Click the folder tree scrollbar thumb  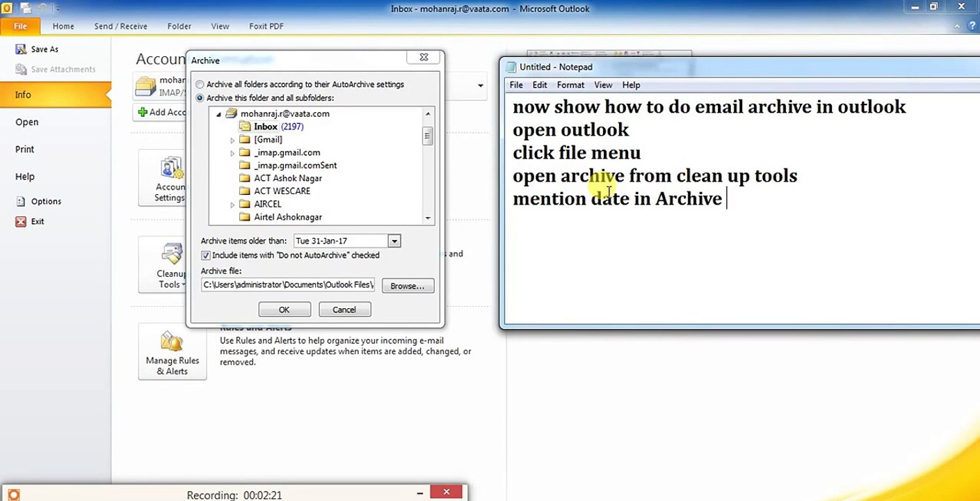pyautogui.click(x=428, y=136)
